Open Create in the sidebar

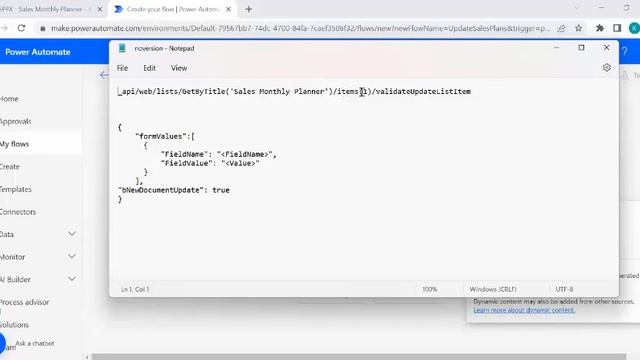point(10,167)
